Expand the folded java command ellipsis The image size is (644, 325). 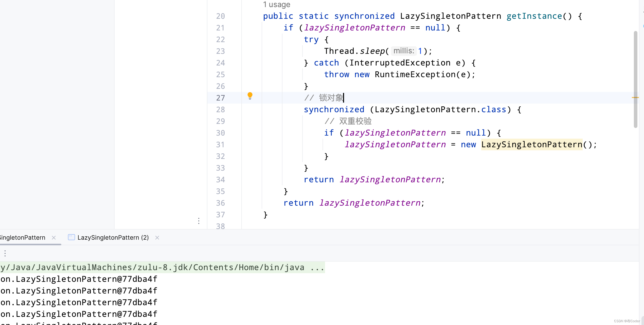pyautogui.click(x=317, y=267)
